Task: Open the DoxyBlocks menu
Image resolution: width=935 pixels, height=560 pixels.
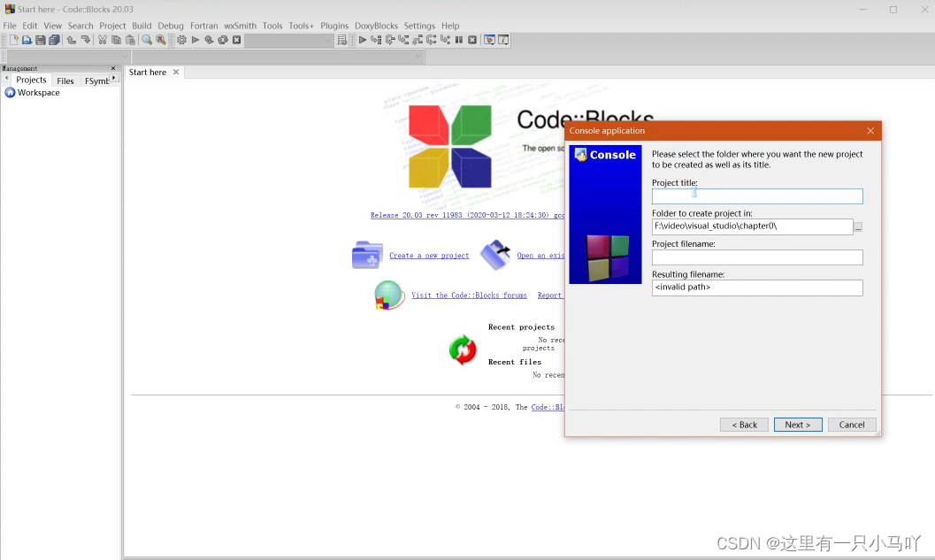Action: 376,26
